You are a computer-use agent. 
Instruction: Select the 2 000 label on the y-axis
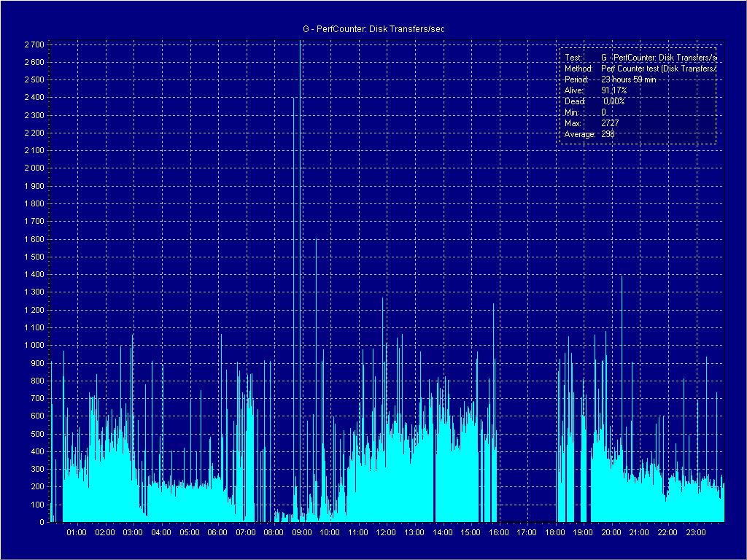point(34,168)
